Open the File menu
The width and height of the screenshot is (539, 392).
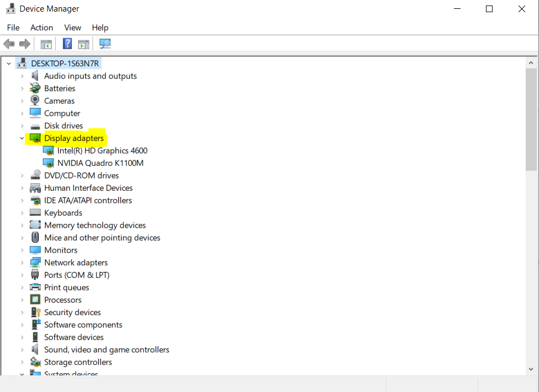13,28
